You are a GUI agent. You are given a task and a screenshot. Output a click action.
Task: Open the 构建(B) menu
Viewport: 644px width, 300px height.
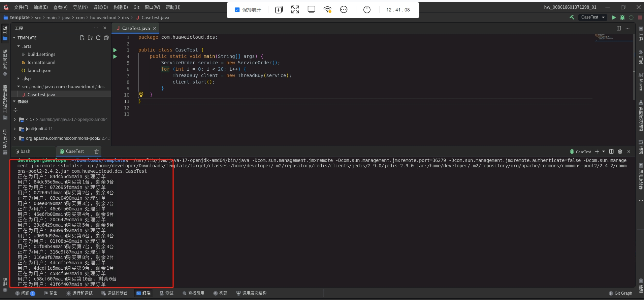pyautogui.click(x=121, y=7)
